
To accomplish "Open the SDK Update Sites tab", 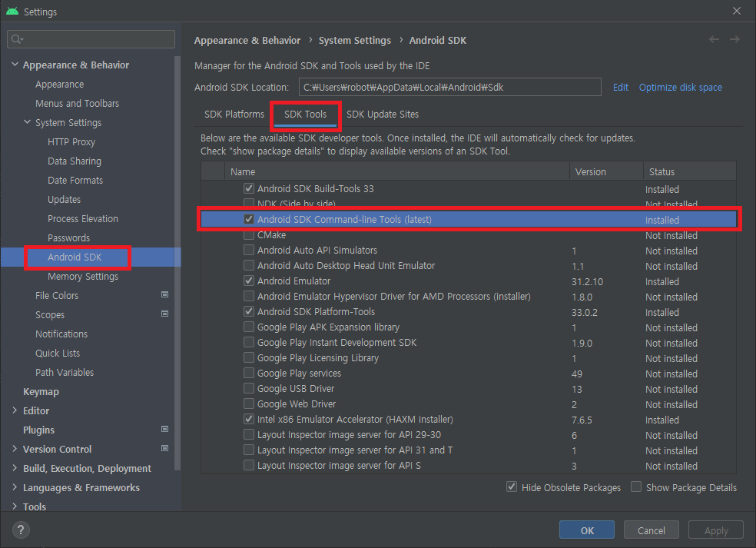I will [x=383, y=115].
